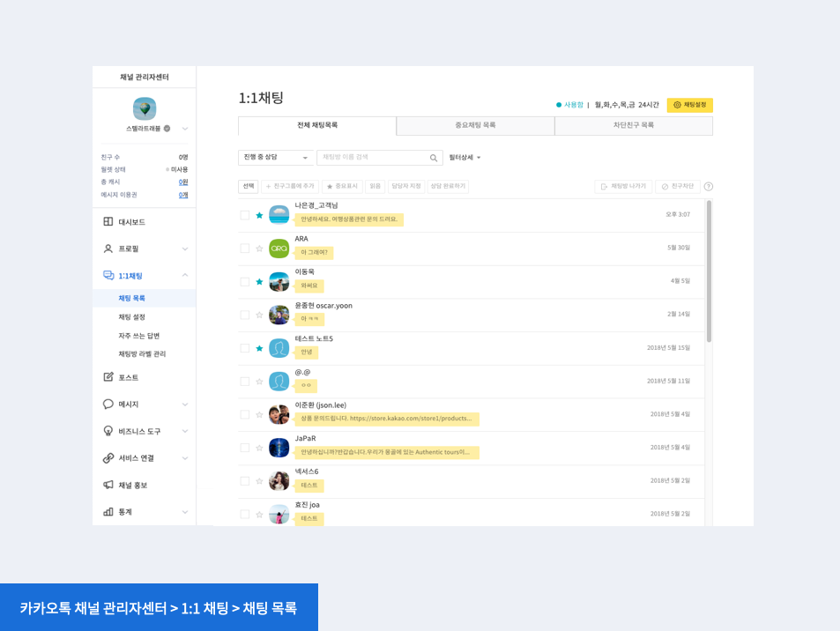Viewport: 840px width, 631px height.
Task: Open 이준환 (json.lee) avatar
Action: (x=279, y=414)
